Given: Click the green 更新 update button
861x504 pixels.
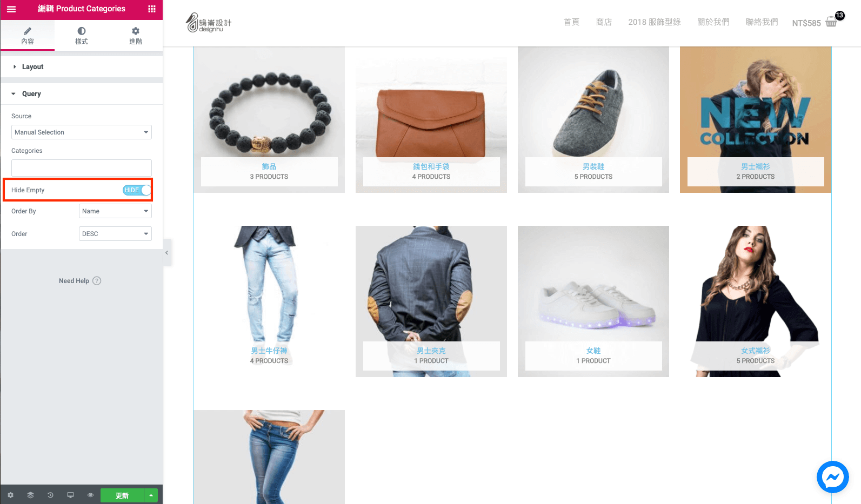Looking at the screenshot, I should (122, 495).
